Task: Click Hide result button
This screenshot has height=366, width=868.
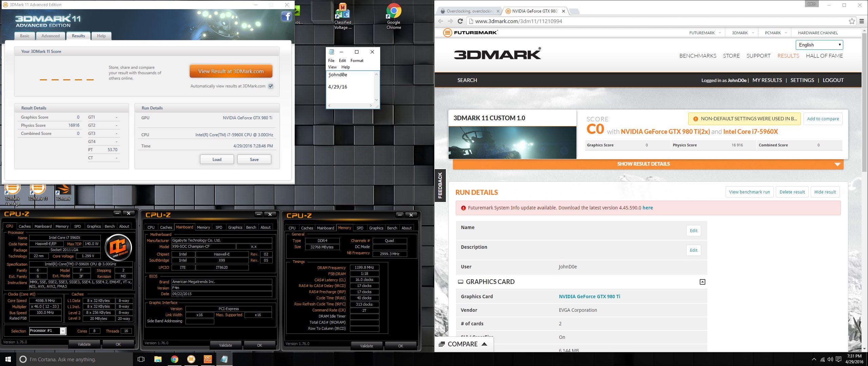Action: (825, 192)
